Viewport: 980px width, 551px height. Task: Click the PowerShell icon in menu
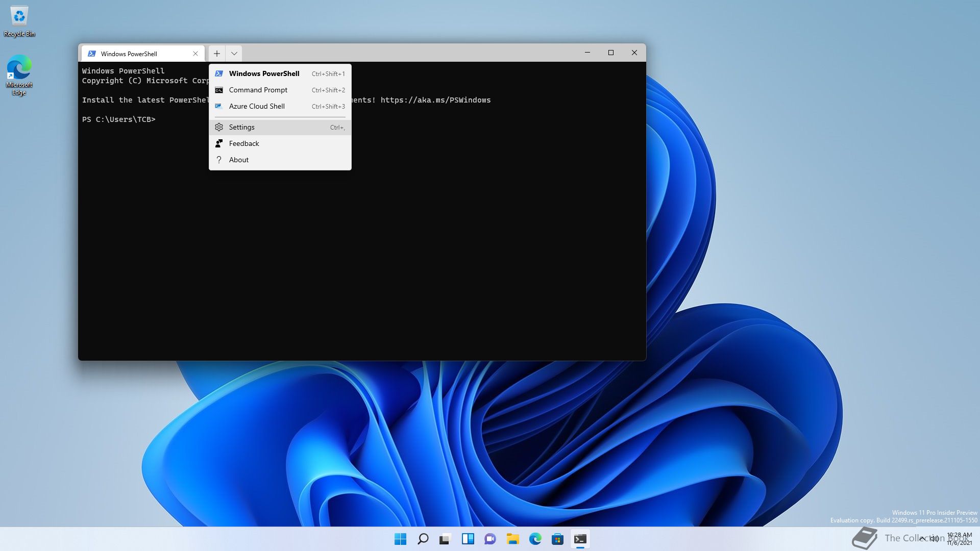click(219, 73)
